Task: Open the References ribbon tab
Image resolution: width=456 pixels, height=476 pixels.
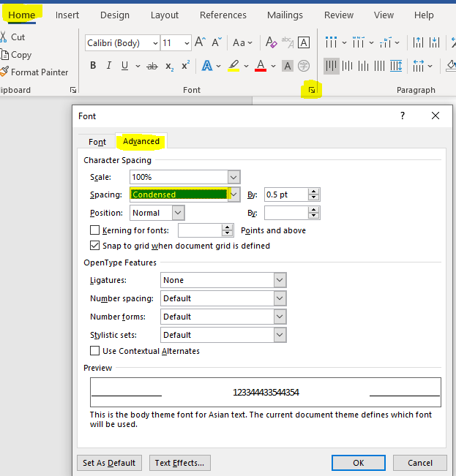Action: (x=223, y=15)
